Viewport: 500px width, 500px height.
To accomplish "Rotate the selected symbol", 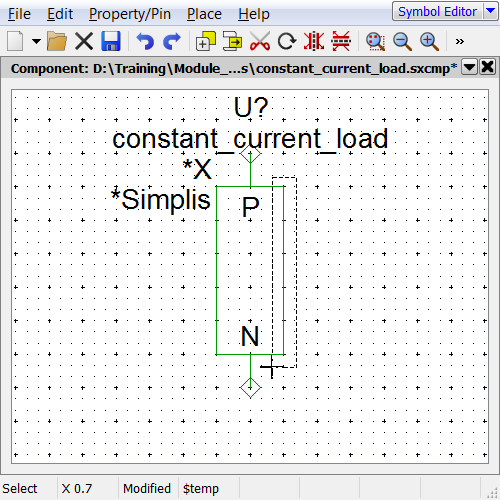I will tap(287, 41).
